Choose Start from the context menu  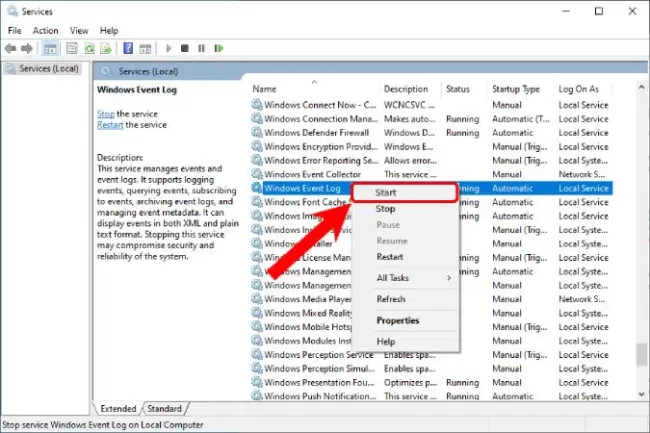point(405,193)
